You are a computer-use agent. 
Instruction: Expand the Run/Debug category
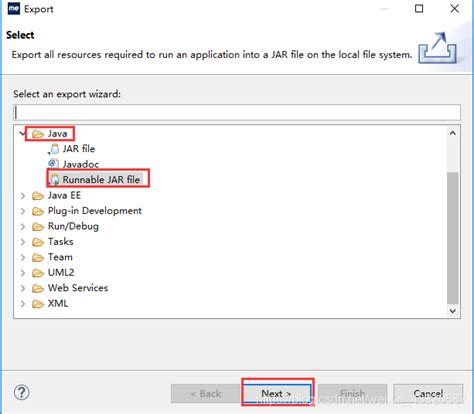click(x=23, y=227)
